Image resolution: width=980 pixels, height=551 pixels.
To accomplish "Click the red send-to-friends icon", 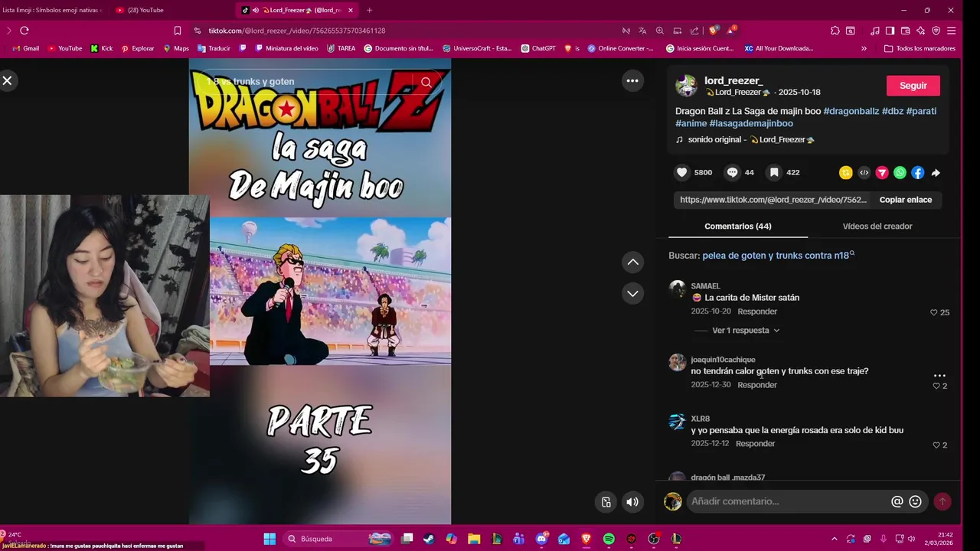I will [882, 173].
